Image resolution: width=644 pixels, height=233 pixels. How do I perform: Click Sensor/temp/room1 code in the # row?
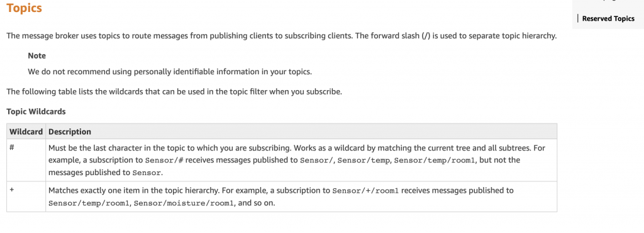435,160
